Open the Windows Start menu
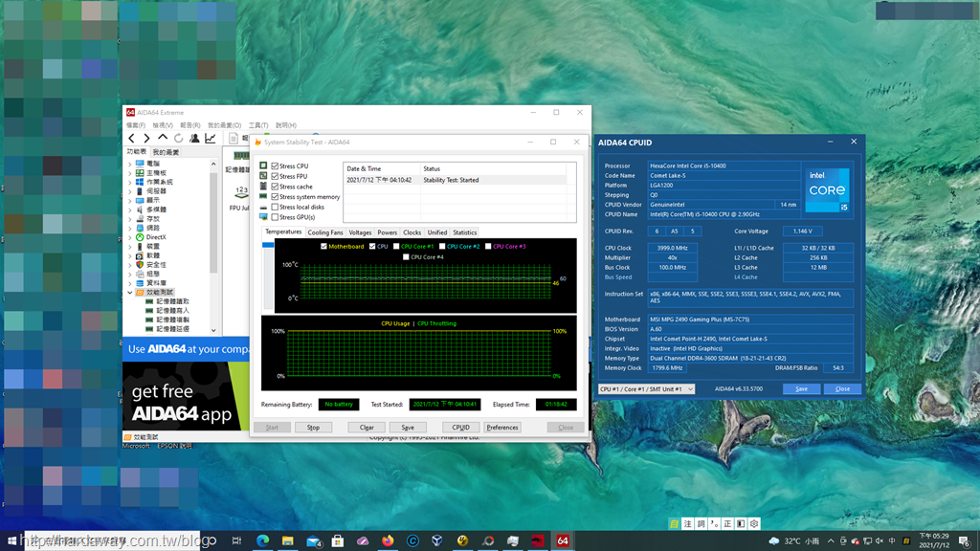 [x=11, y=540]
